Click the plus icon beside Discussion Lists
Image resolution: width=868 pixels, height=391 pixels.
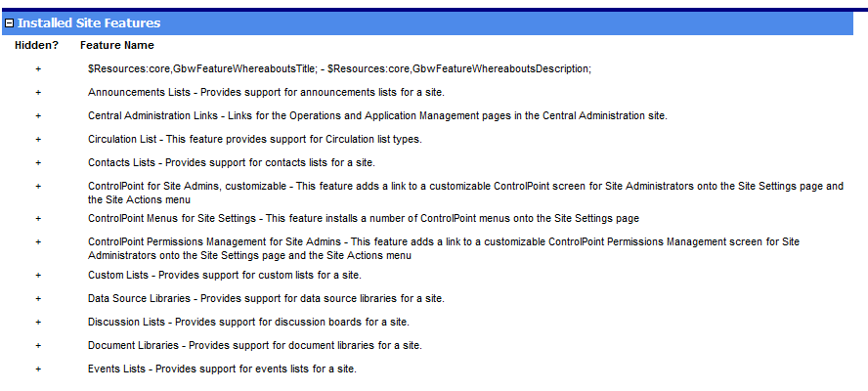point(39,322)
